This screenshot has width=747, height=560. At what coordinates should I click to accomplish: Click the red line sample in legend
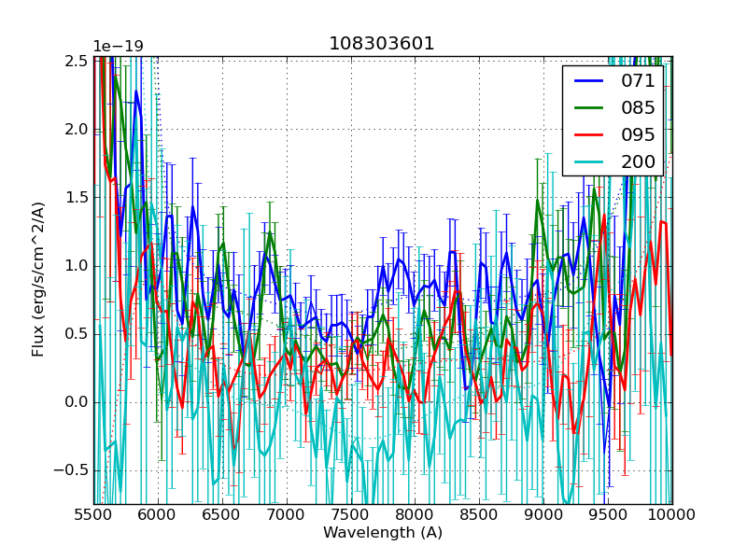[x=588, y=134]
